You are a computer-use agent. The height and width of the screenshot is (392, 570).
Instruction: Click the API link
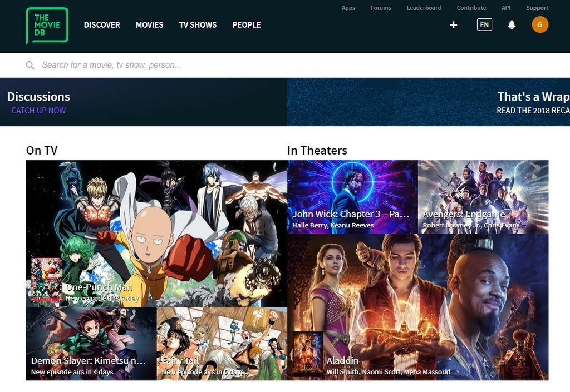tap(506, 8)
